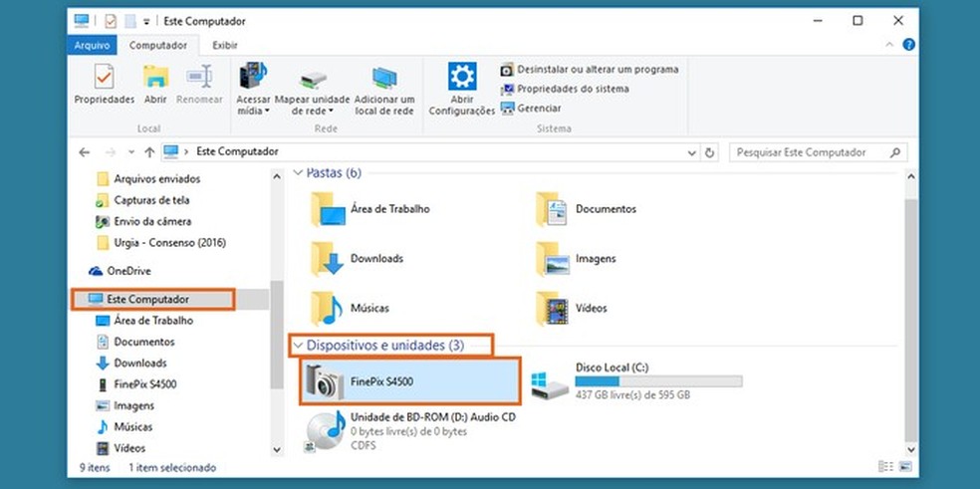Click Gerenciar in Sistema group
The height and width of the screenshot is (489, 980).
point(531,109)
